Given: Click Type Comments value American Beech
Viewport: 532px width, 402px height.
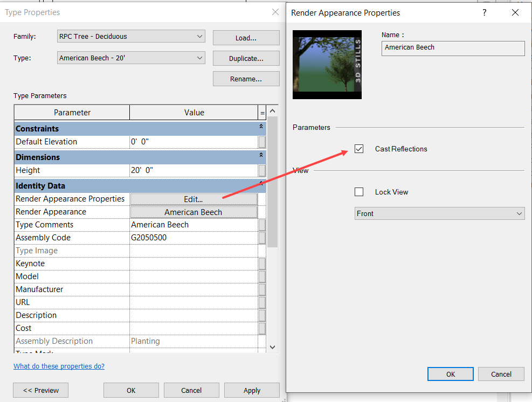Looking at the screenshot, I should click(194, 225).
